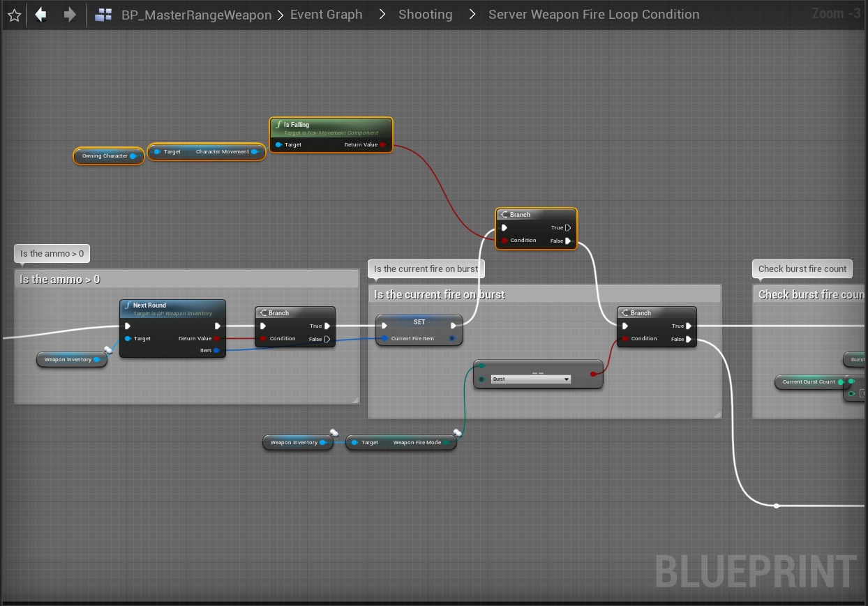Select Weapon Inventory variable beside Weapon Fire Mode
Image resolution: width=868 pixels, height=606 pixels.
tap(299, 442)
